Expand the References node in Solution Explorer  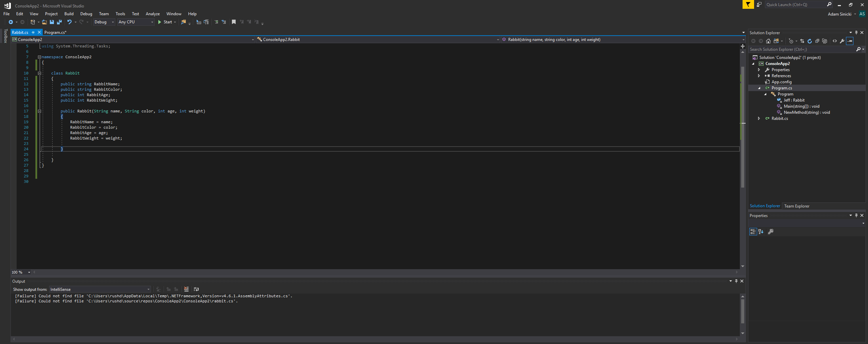click(x=759, y=76)
